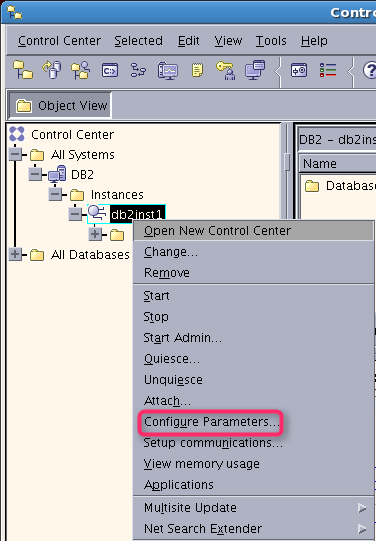Screen dimensions: 376x541
Task: Expand the folder under db2inst1
Action: click(x=95, y=234)
